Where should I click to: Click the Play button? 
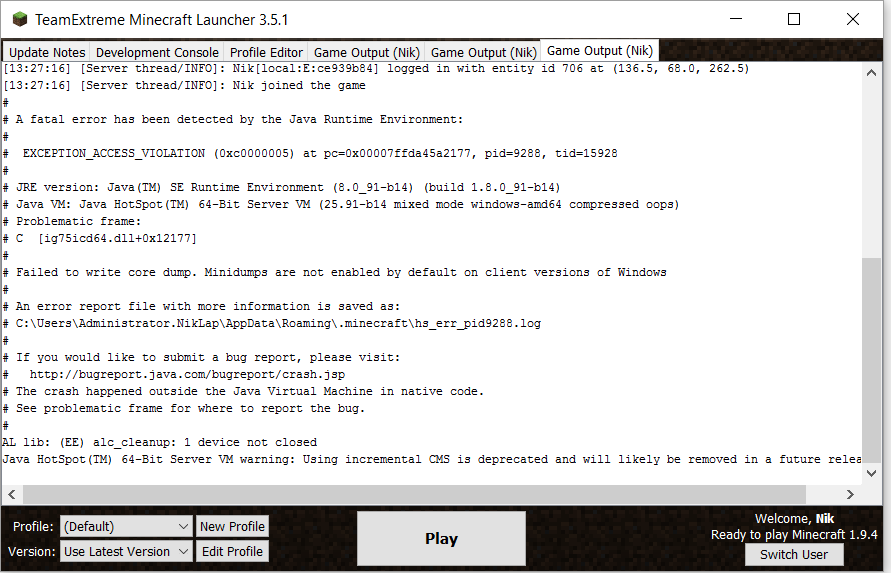[x=441, y=538]
